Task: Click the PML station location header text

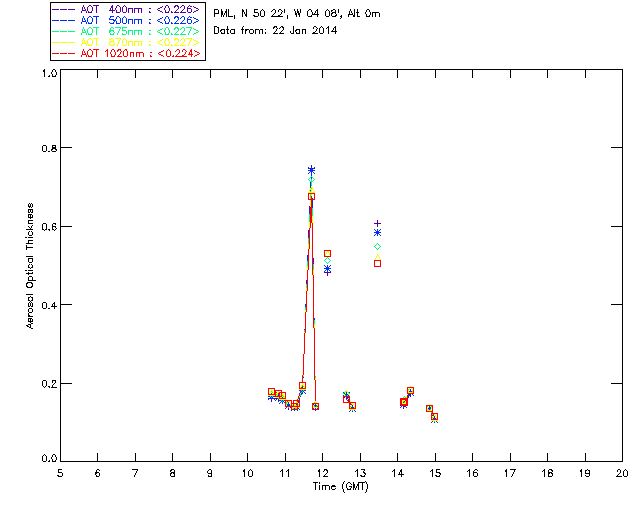Action: click(x=297, y=14)
